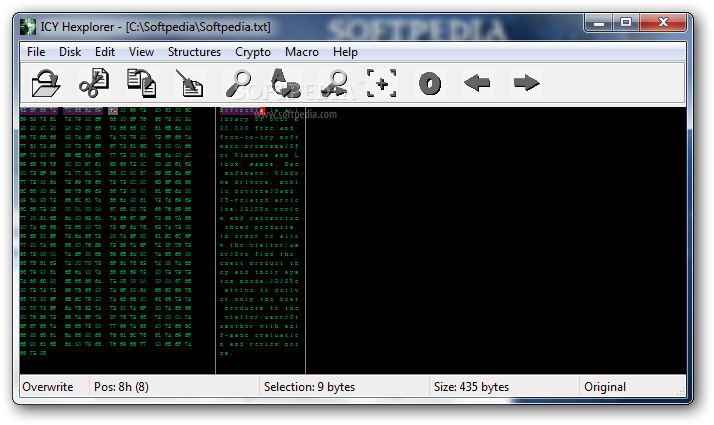Click the ICY Hexplorer title bar icon
Viewport: 714px width, 425px height.
[28, 27]
